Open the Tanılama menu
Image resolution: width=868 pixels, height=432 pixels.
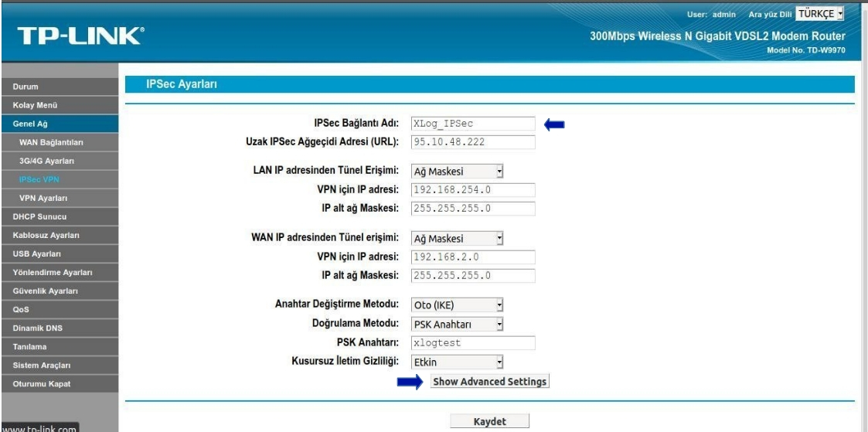click(60, 347)
